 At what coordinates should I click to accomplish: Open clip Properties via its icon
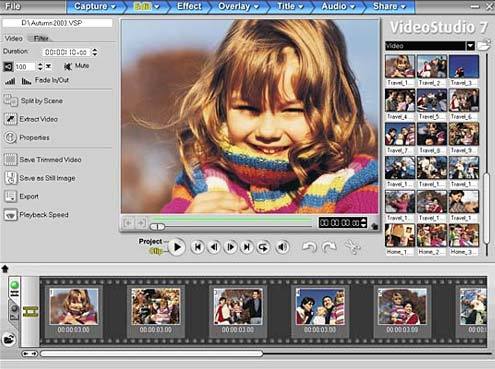10,137
